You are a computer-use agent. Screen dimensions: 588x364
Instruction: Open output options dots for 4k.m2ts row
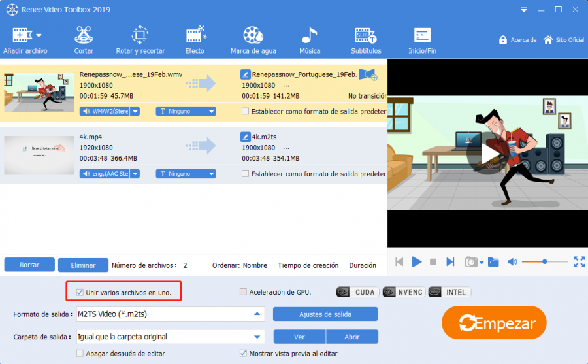[286, 148]
